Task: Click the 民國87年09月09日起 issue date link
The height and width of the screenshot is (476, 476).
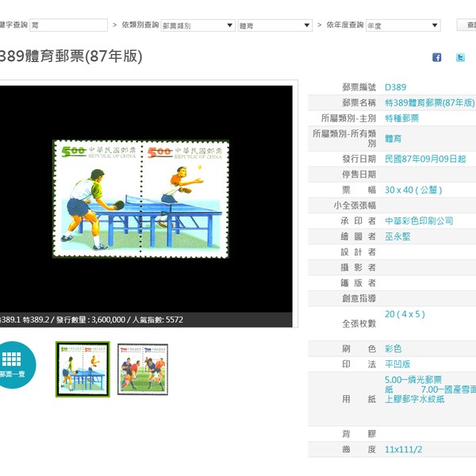Action: click(425, 159)
